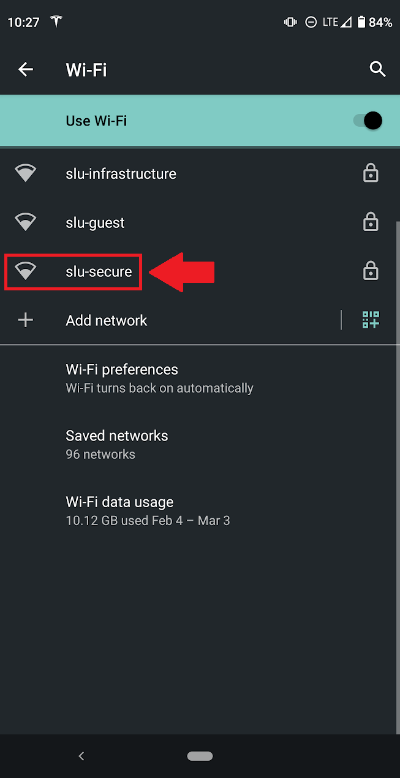Tap the Wi-Fi signal icon for slu-secure
This screenshot has width=400, height=778.
(25, 271)
